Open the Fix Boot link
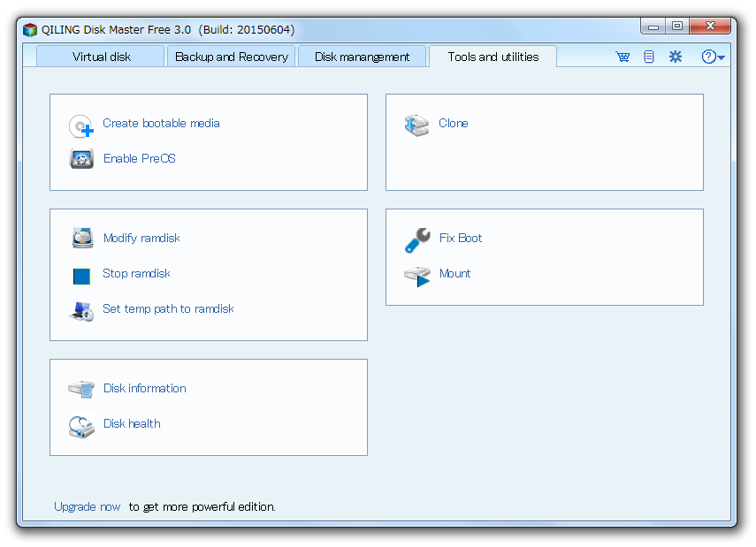Screen dimensions: 756x547 tap(461, 238)
